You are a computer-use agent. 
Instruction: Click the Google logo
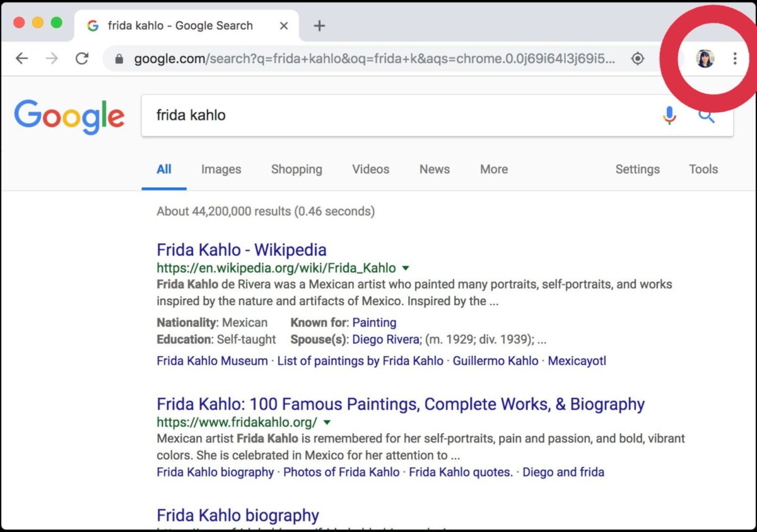tap(69, 116)
